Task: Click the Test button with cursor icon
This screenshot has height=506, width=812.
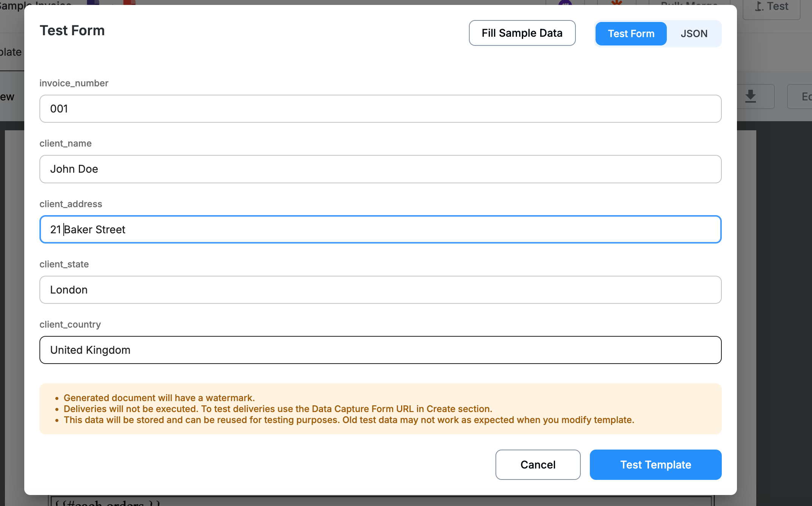Action: [771, 7]
